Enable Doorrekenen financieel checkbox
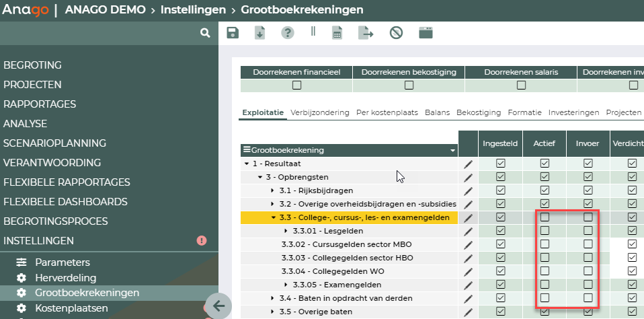The width and height of the screenshot is (644, 319). tap(296, 85)
